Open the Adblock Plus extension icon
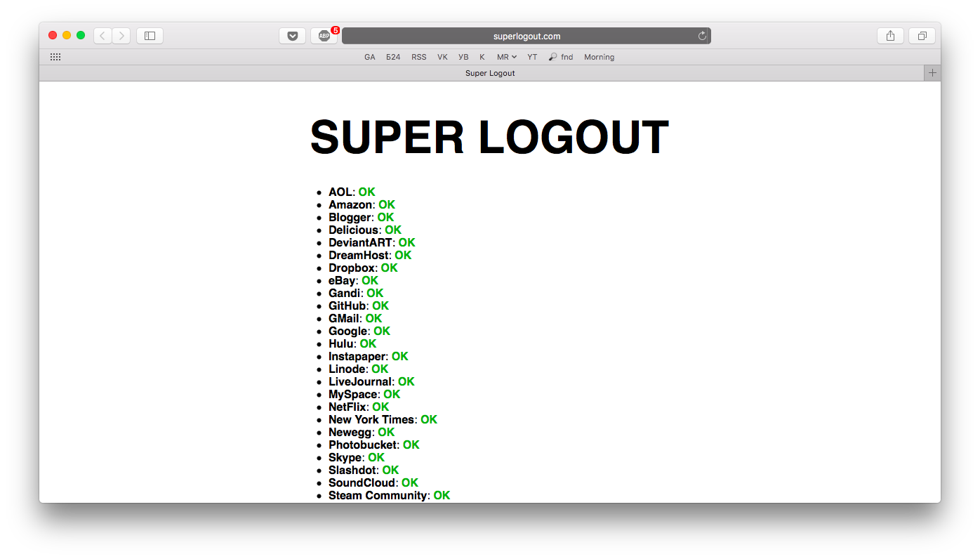Image resolution: width=980 pixels, height=559 pixels. [324, 36]
